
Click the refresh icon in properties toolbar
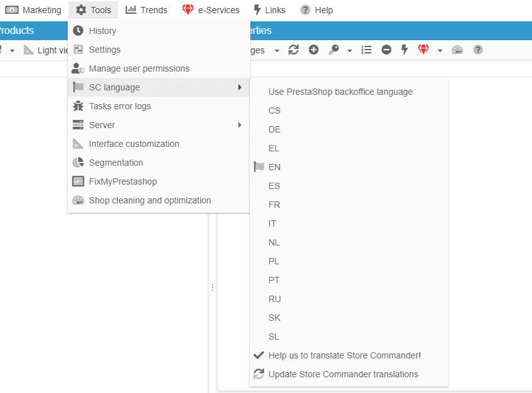[294, 50]
